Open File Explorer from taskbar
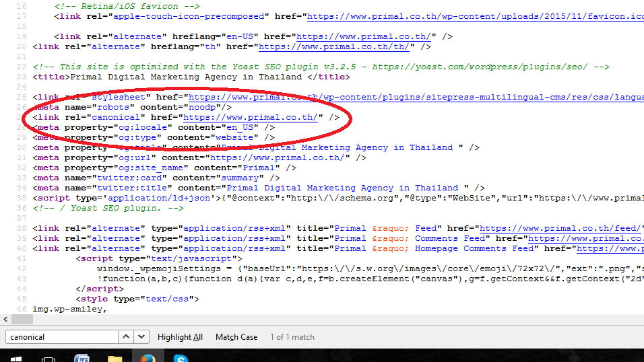The height and width of the screenshot is (362, 644). (115, 359)
